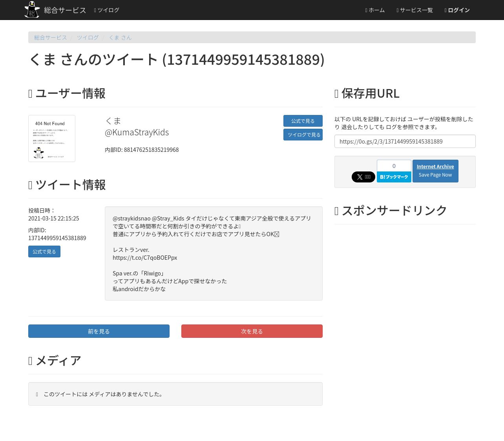
Task: Open the ツイログ navbar menu item
Action: [x=106, y=10]
